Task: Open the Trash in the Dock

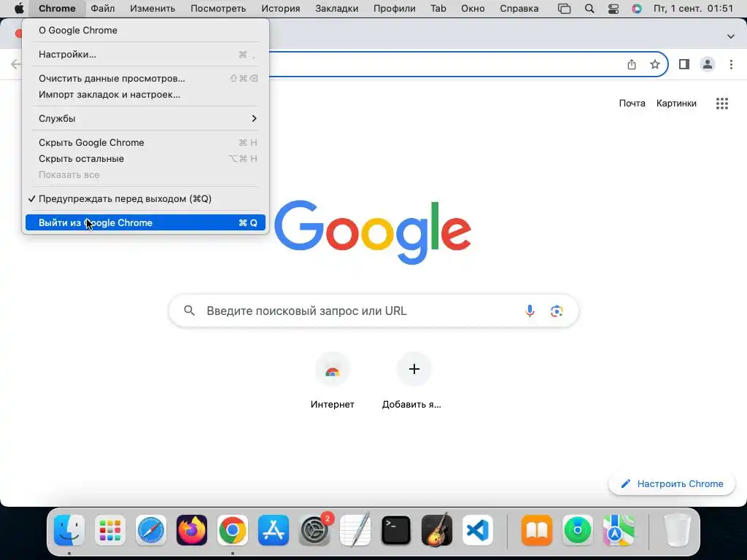Action: point(677,530)
